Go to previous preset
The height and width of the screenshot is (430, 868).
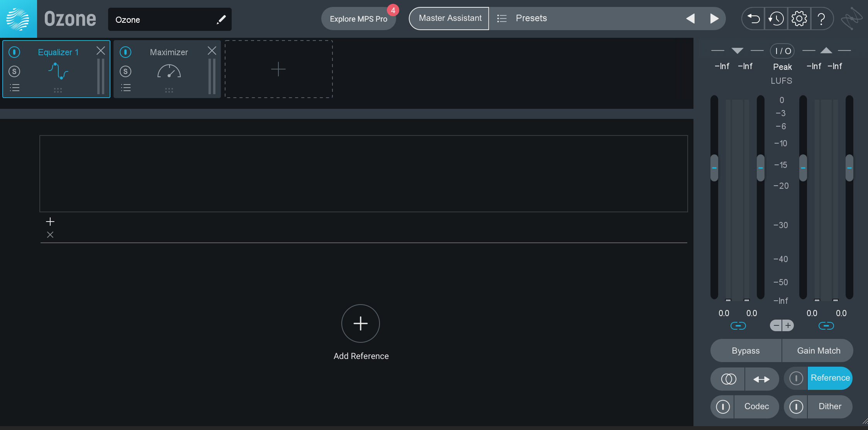[x=690, y=18]
